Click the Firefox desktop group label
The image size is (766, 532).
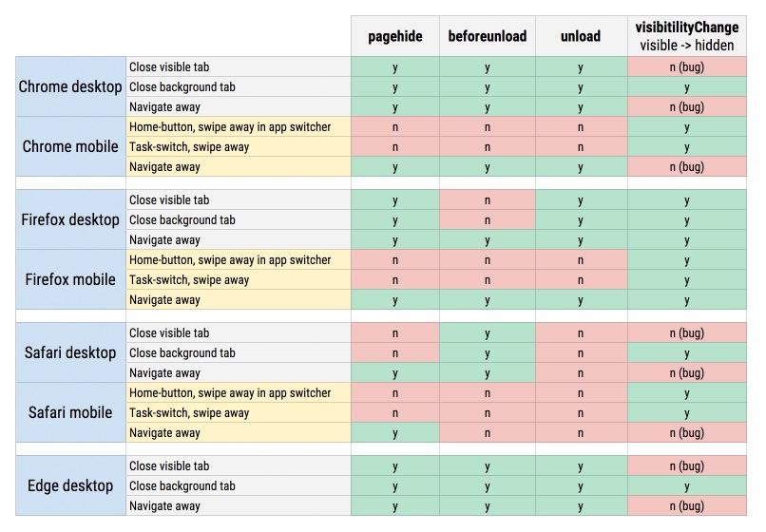pos(70,219)
